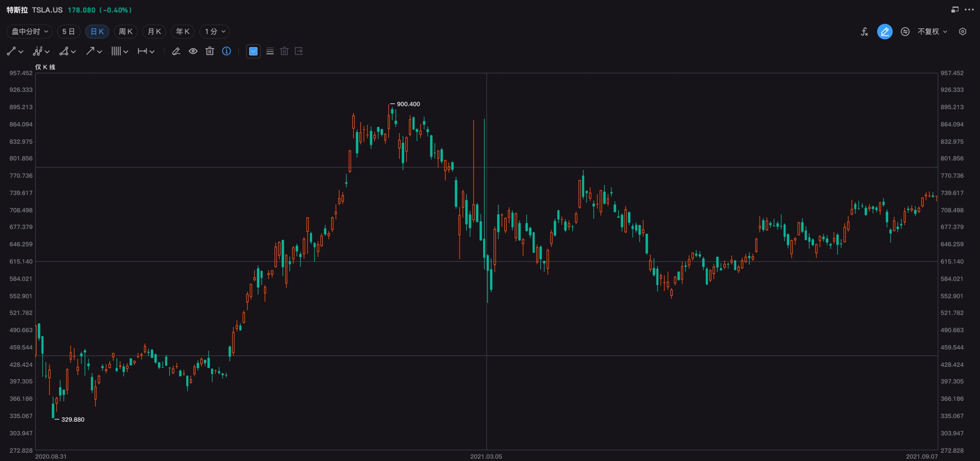Toggle drawing visibility with eye icon
The image size is (980, 461).
pos(193,51)
